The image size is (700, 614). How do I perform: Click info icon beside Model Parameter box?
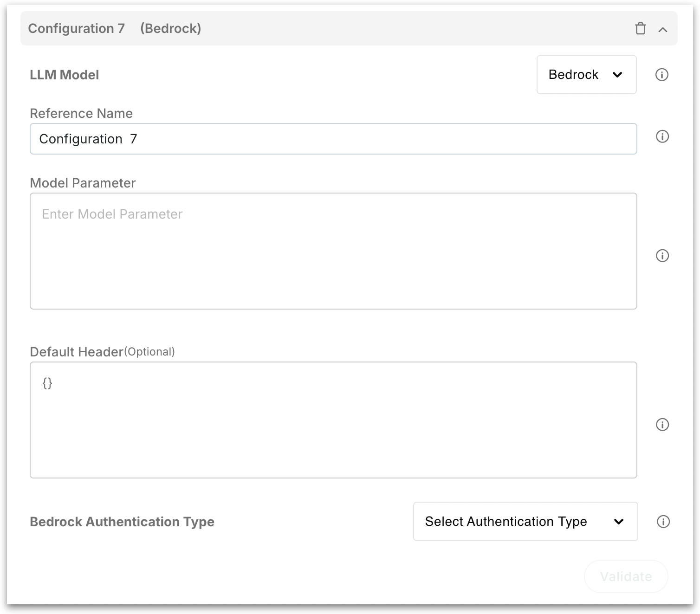(x=662, y=256)
